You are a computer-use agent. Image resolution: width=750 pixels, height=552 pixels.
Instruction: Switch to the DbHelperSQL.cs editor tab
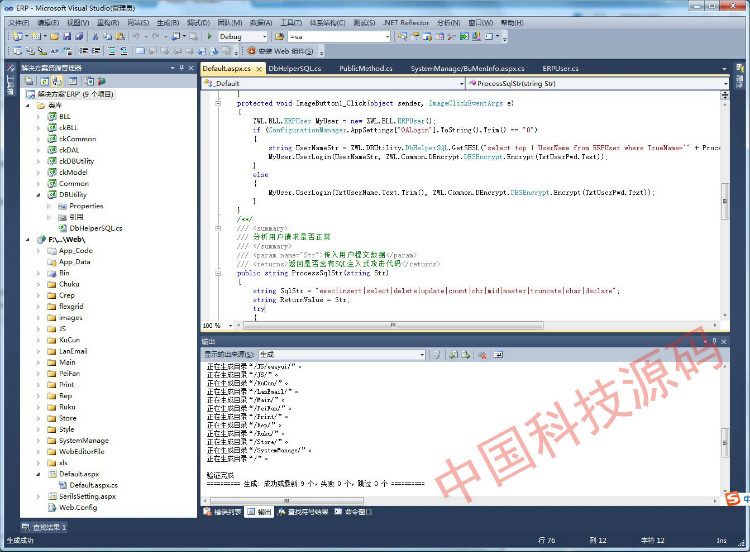pos(293,68)
